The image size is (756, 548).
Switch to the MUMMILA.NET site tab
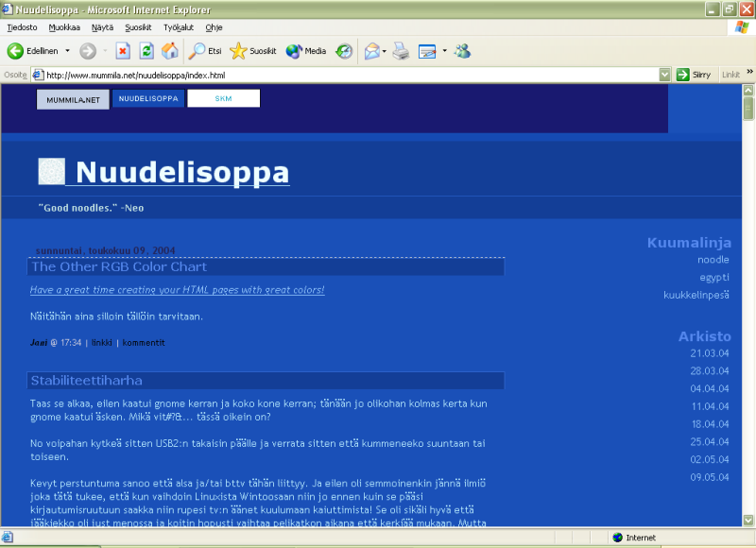coord(73,99)
